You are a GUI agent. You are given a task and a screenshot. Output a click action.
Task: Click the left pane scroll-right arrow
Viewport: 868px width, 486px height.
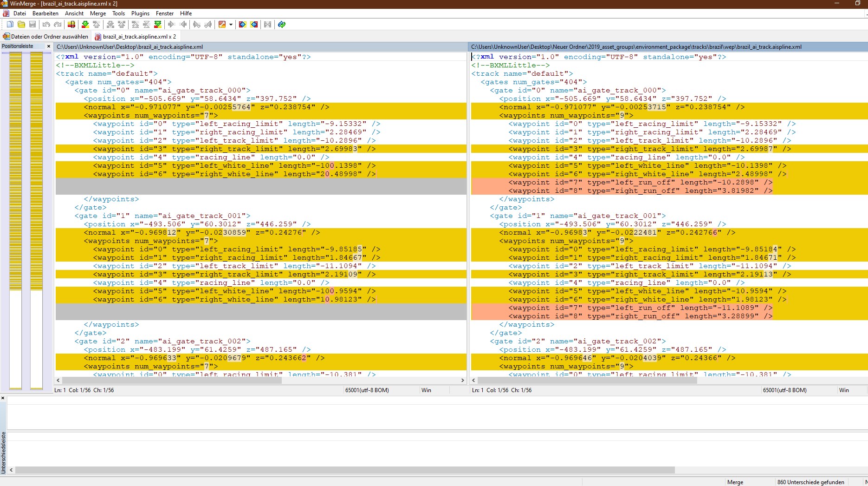(x=462, y=380)
